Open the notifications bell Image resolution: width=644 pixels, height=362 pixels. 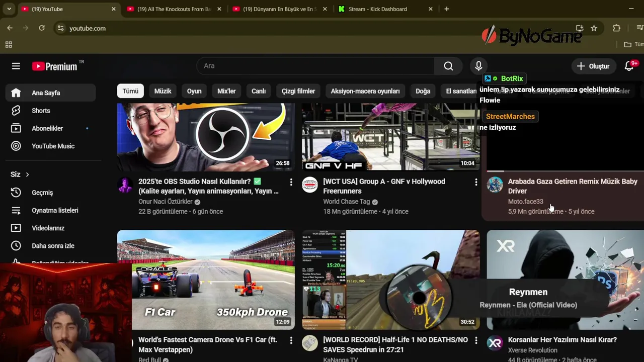click(629, 66)
